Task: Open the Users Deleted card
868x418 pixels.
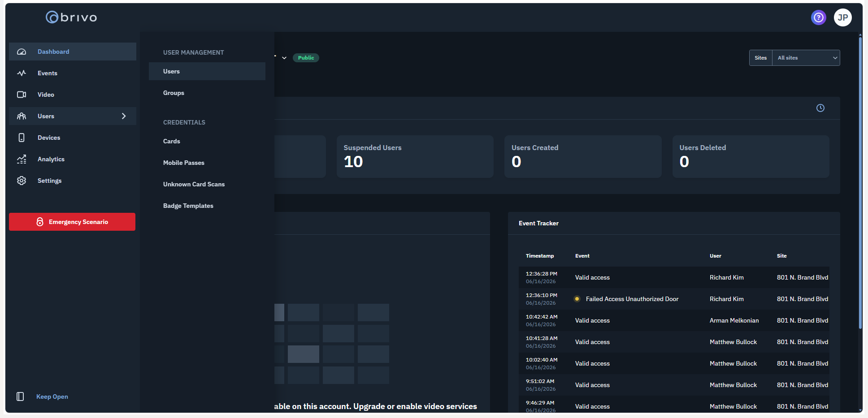Action: pos(751,156)
